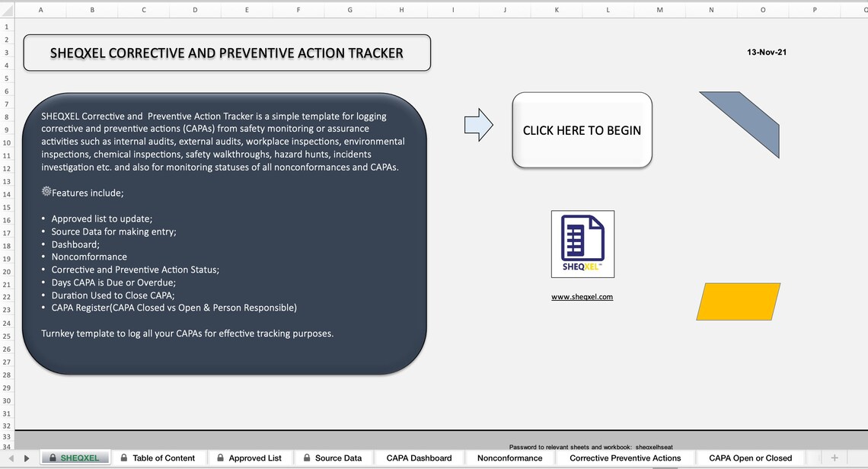
Task: Click the lock icon on the SHEQXEL tab
Action: [52, 458]
